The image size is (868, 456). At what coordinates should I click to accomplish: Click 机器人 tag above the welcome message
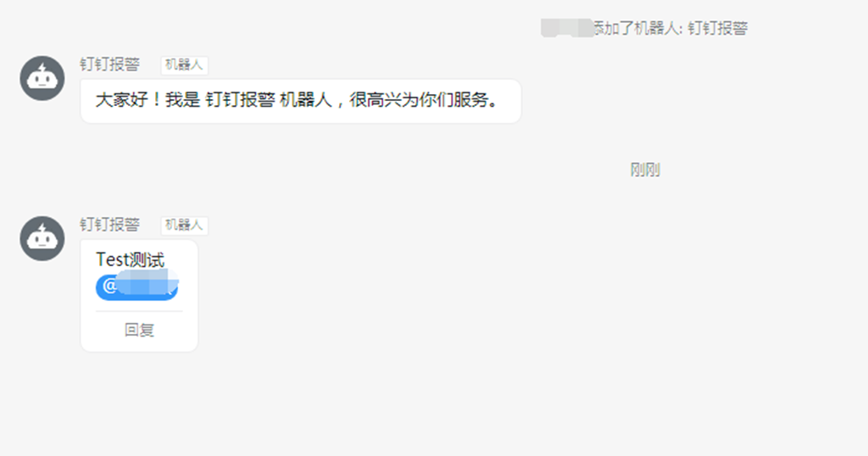pos(184,64)
